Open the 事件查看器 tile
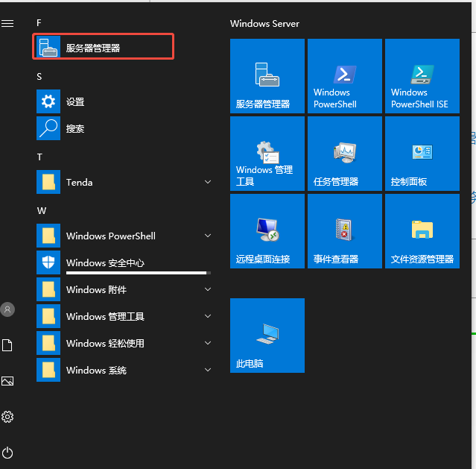 coord(344,230)
